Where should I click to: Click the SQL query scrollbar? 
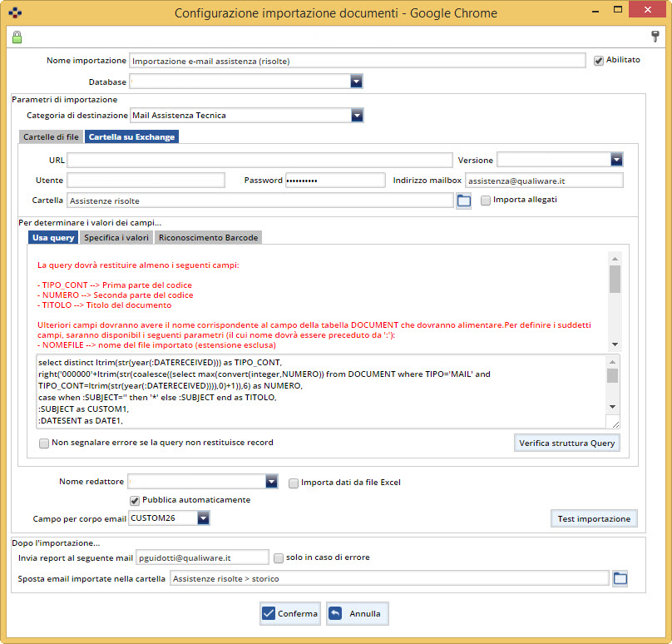click(612, 391)
